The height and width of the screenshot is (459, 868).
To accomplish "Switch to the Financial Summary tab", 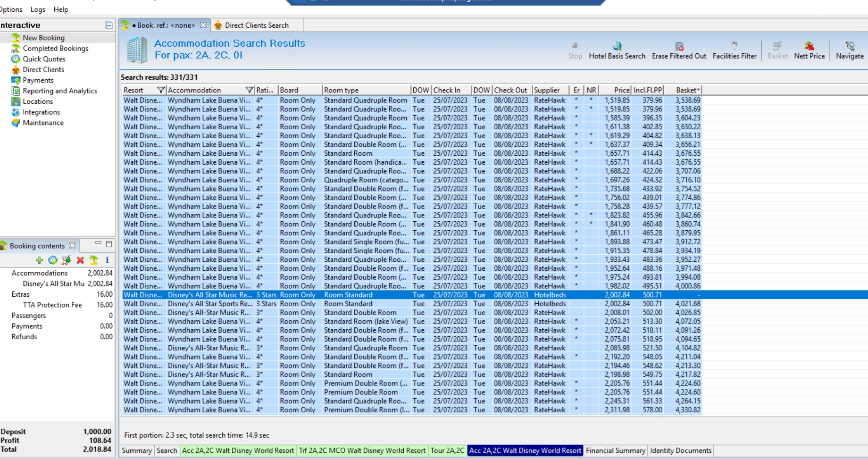I will click(x=615, y=451).
